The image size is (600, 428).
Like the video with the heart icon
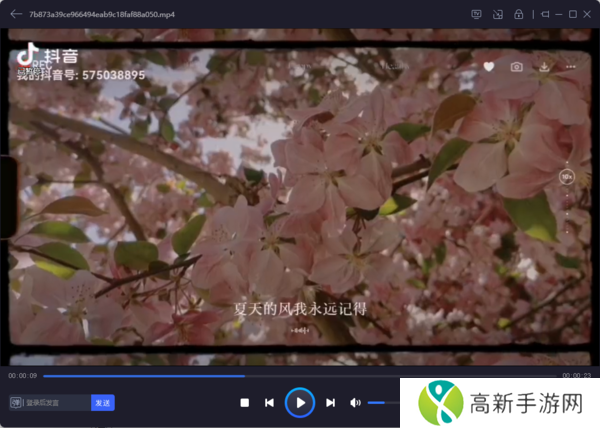pyautogui.click(x=489, y=66)
